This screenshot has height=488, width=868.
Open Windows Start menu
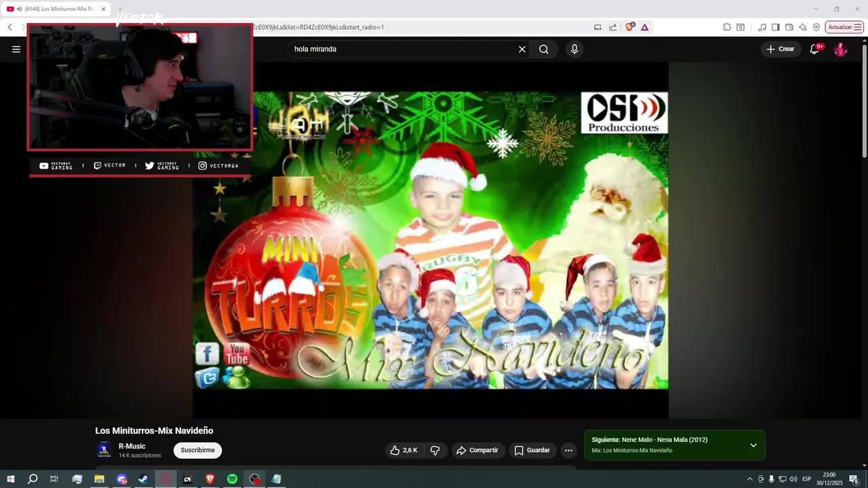pyautogui.click(x=11, y=479)
